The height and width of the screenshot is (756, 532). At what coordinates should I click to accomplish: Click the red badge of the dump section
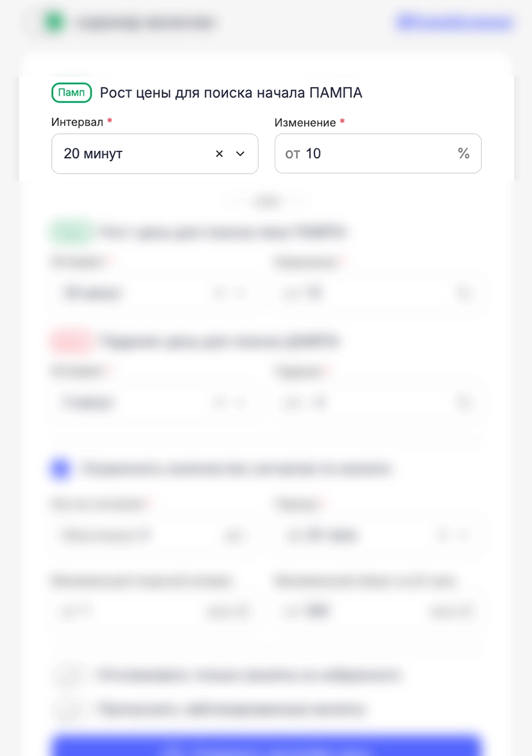click(x=71, y=341)
